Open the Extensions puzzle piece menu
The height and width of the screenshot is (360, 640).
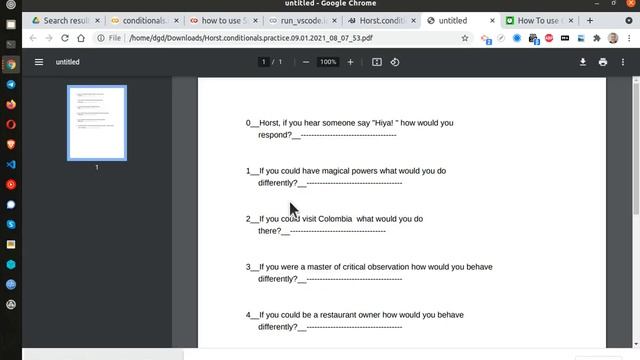(x=597, y=38)
